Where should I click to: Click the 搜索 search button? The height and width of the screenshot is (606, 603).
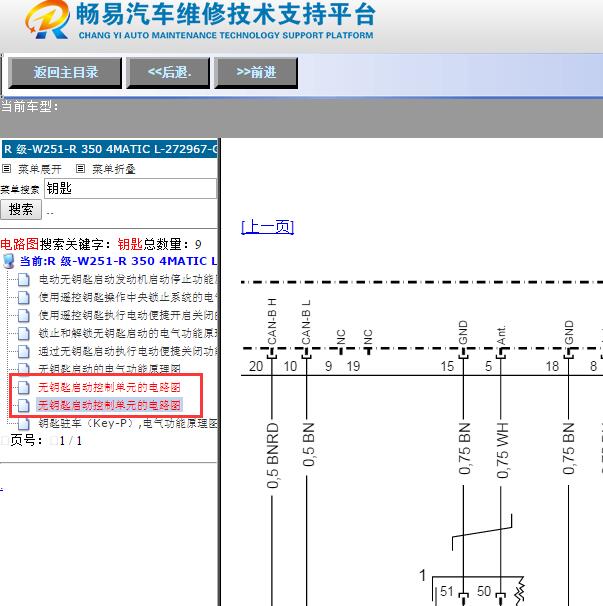click(x=21, y=209)
